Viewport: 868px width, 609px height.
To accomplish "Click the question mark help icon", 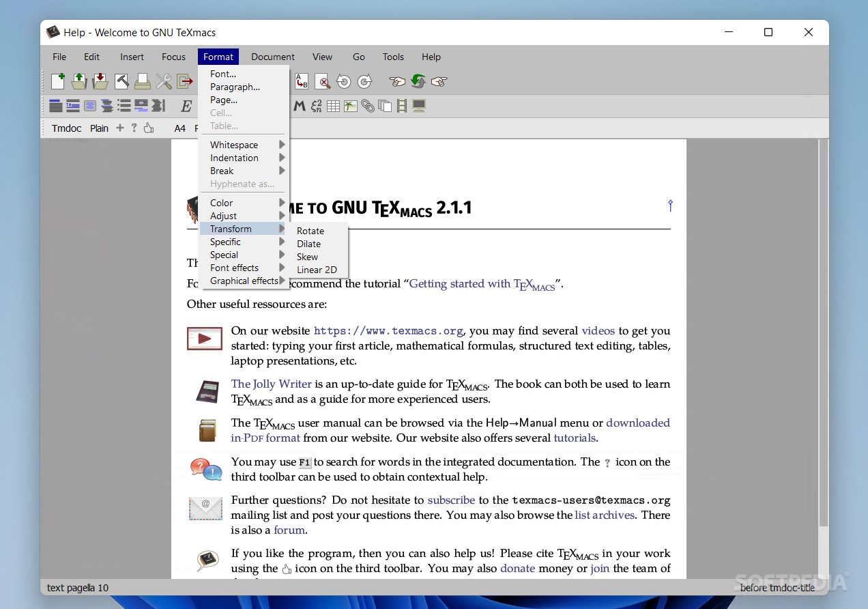I will [134, 128].
